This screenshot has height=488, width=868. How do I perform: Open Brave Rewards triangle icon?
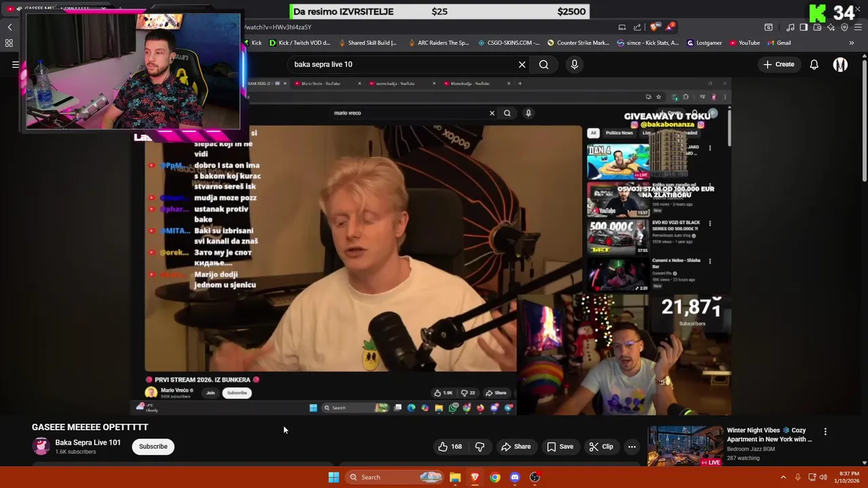click(x=670, y=27)
